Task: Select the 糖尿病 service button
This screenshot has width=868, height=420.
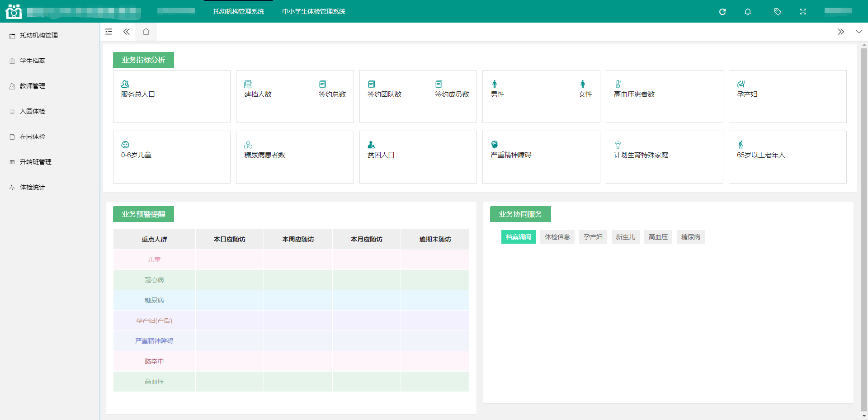Action: pos(691,237)
